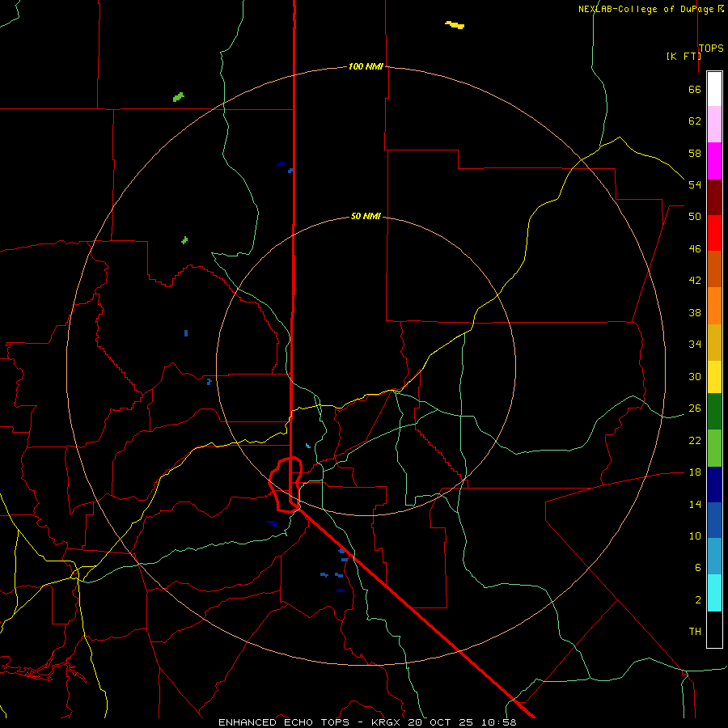
Task: Click the gold 34 kft legend swatch
Action: [x=714, y=342]
